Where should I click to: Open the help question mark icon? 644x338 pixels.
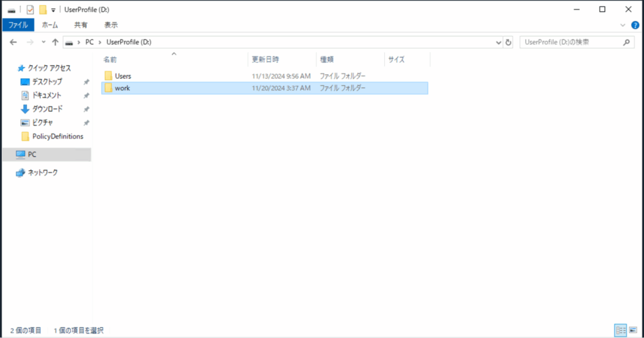click(634, 25)
